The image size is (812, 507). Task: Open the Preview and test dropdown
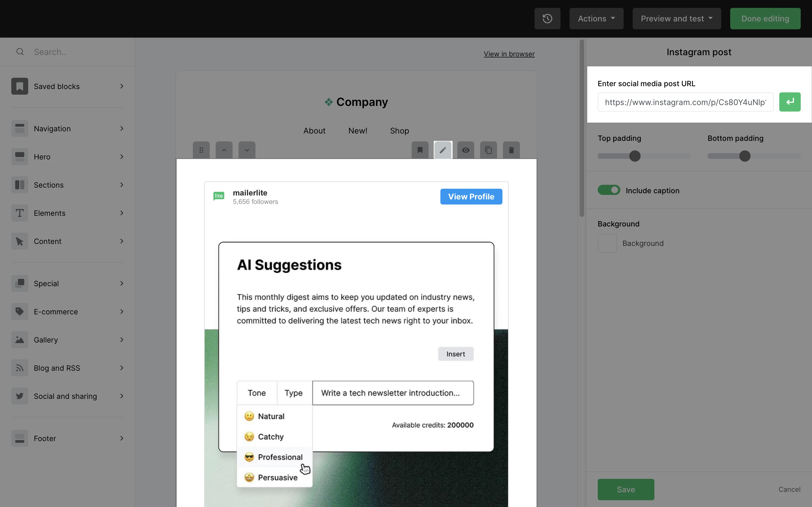(x=676, y=18)
